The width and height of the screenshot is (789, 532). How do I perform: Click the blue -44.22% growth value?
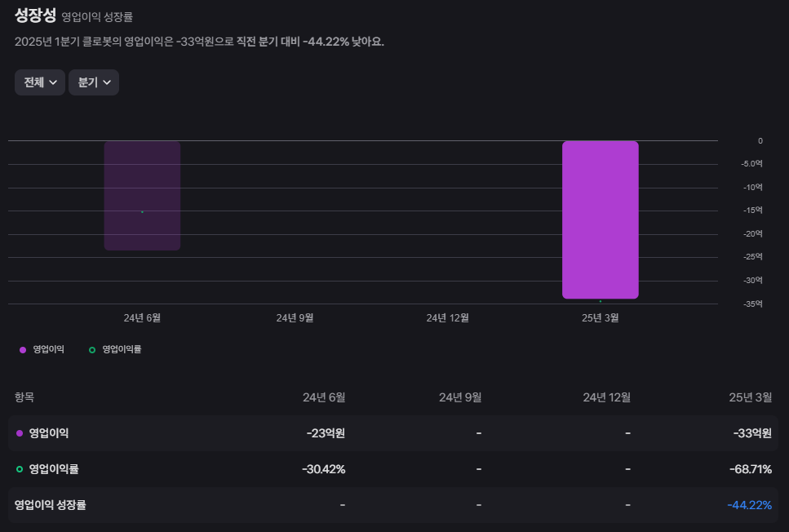click(749, 505)
